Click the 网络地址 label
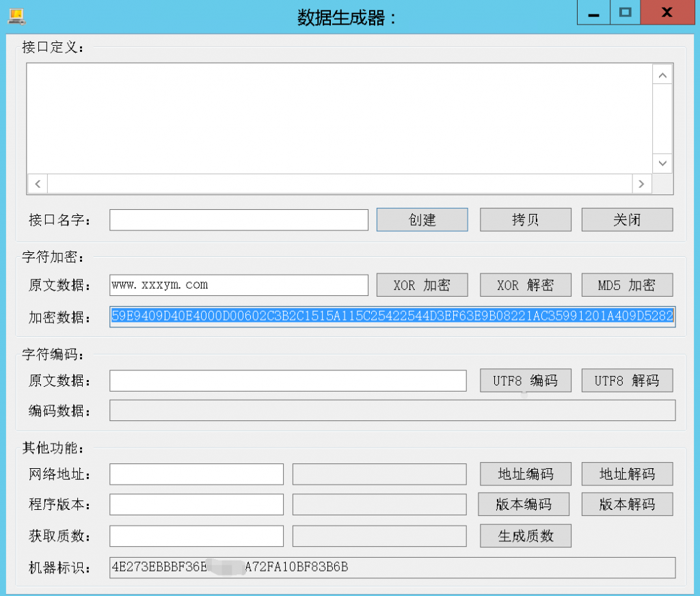 pyautogui.click(x=59, y=474)
